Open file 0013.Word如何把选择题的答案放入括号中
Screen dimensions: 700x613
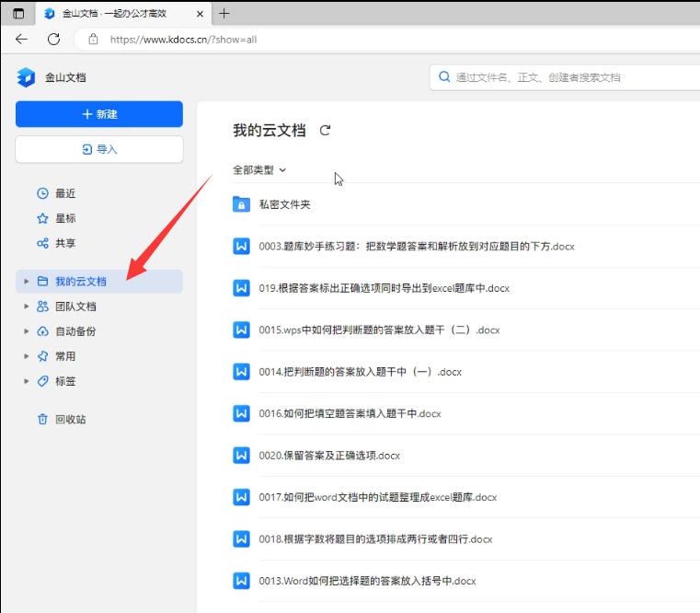click(367, 581)
